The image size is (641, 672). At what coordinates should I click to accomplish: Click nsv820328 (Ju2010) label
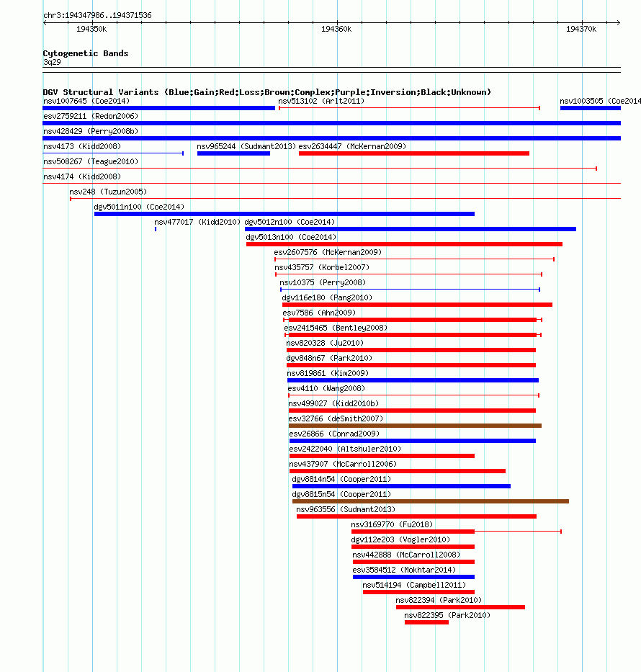click(325, 344)
